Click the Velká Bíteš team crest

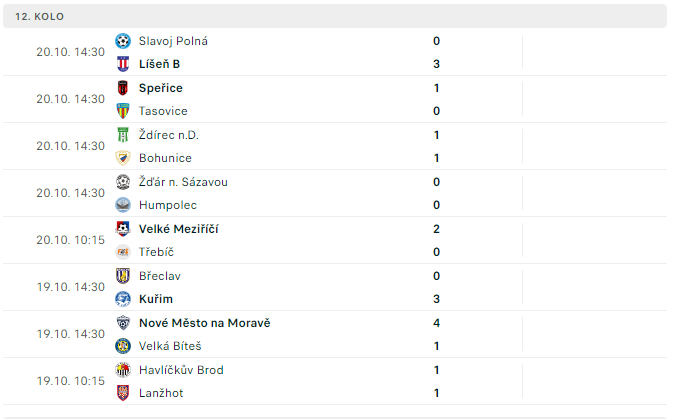point(123,346)
